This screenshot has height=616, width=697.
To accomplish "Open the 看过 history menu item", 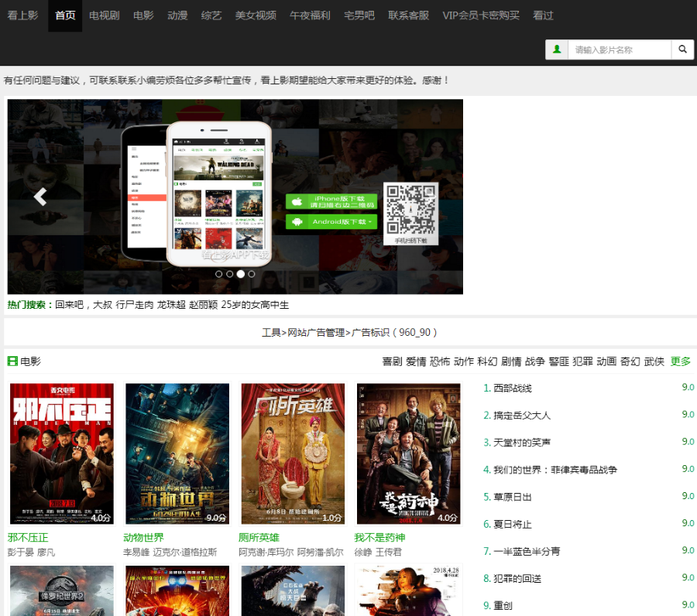I will (543, 15).
